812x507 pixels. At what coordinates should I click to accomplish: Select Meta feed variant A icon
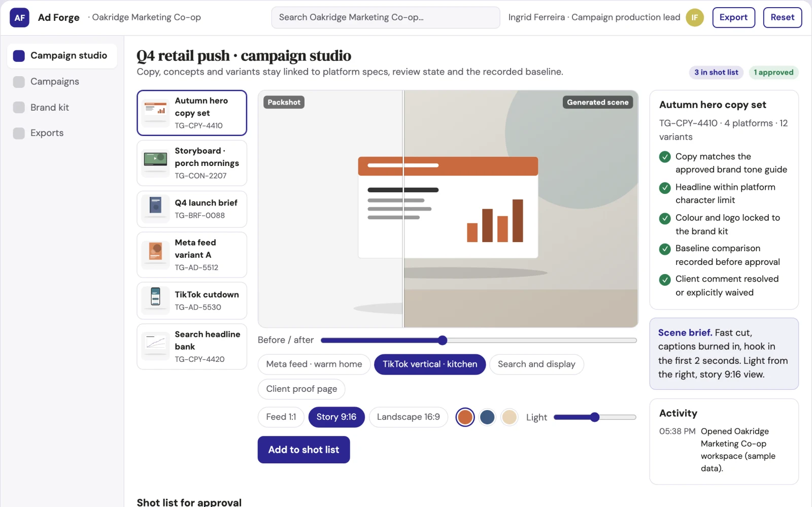click(x=155, y=255)
